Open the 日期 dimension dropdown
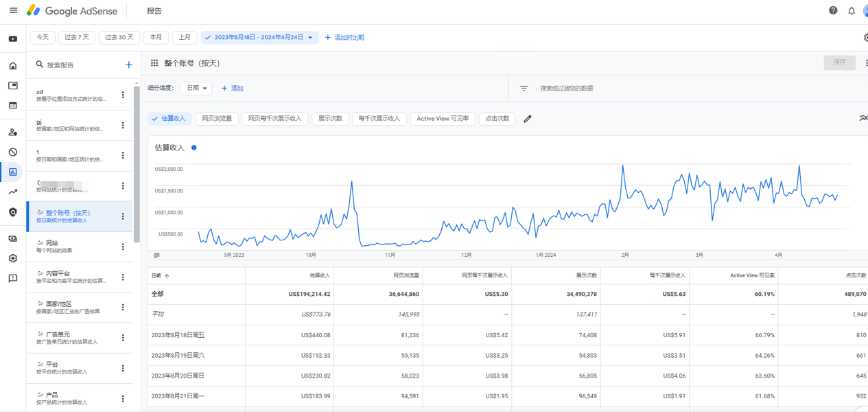The height and width of the screenshot is (412, 868). 196,88
